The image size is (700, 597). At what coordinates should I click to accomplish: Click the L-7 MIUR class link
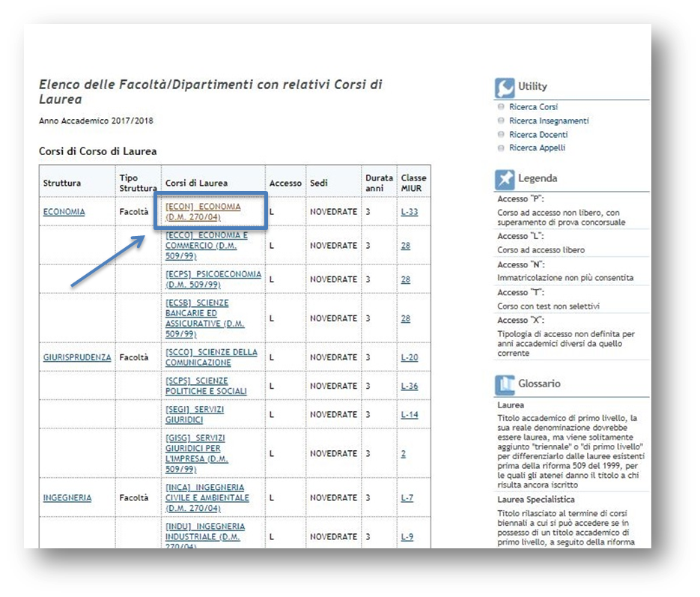[407, 497]
